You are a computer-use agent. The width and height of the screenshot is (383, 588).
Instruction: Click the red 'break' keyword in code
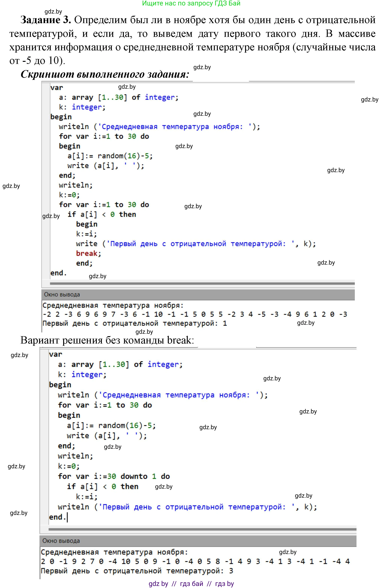pyautogui.click(x=87, y=254)
